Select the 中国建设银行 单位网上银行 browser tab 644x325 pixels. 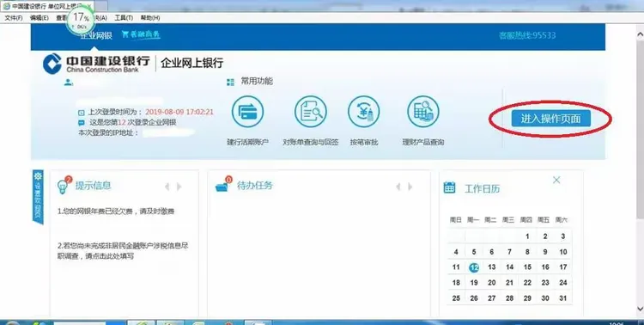point(48,6)
